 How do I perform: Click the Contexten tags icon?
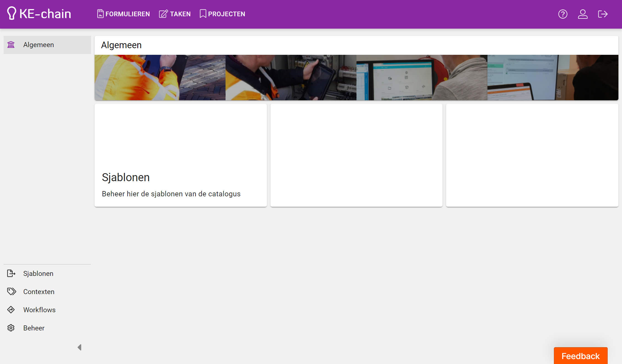click(x=12, y=292)
